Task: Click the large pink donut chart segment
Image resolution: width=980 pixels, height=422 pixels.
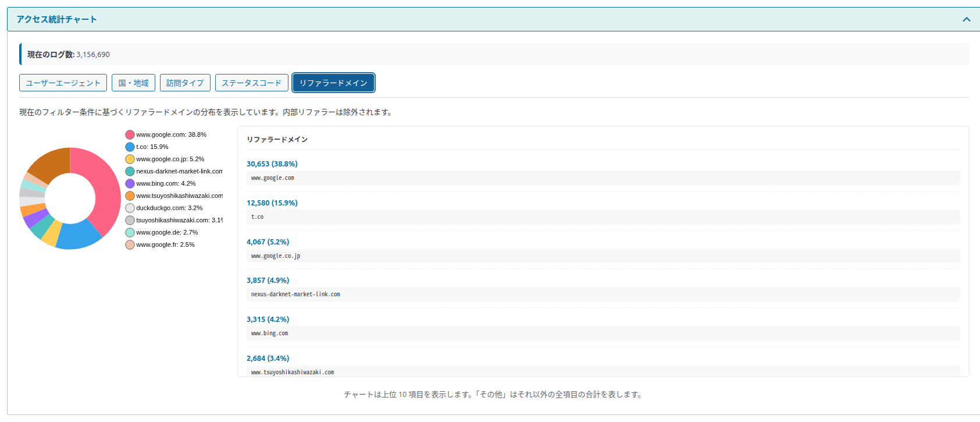Action: pyautogui.click(x=106, y=186)
